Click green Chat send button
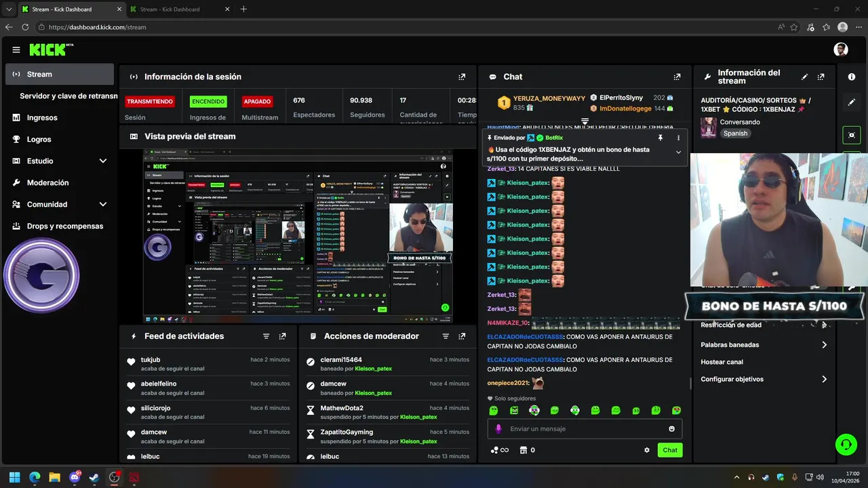Image resolution: width=868 pixels, height=488 pixels. click(670, 450)
